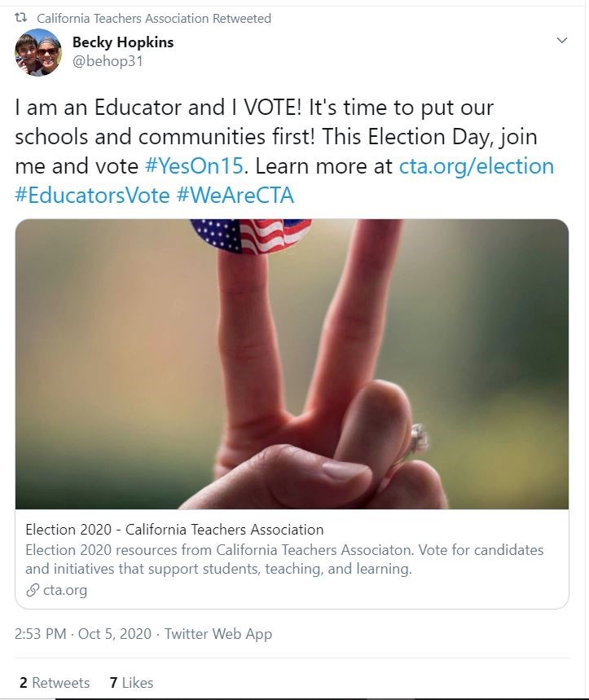
Task: Click the @behop31 username handle
Action: [x=109, y=59]
